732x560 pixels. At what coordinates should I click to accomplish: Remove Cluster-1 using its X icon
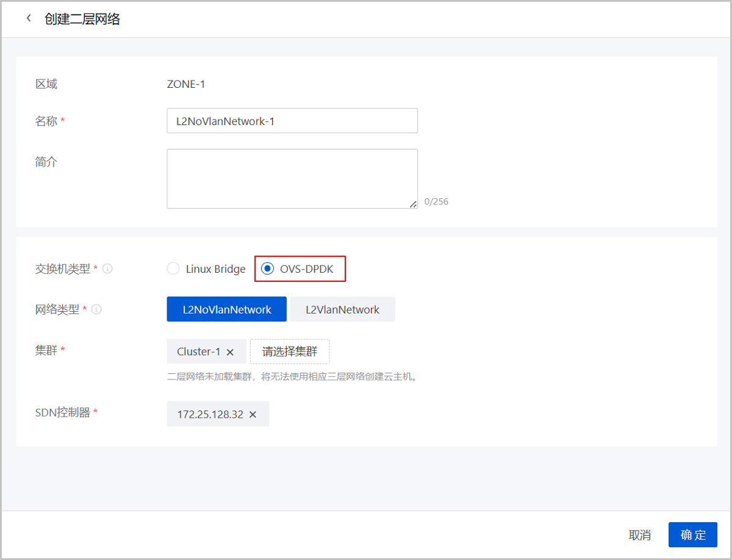click(230, 352)
